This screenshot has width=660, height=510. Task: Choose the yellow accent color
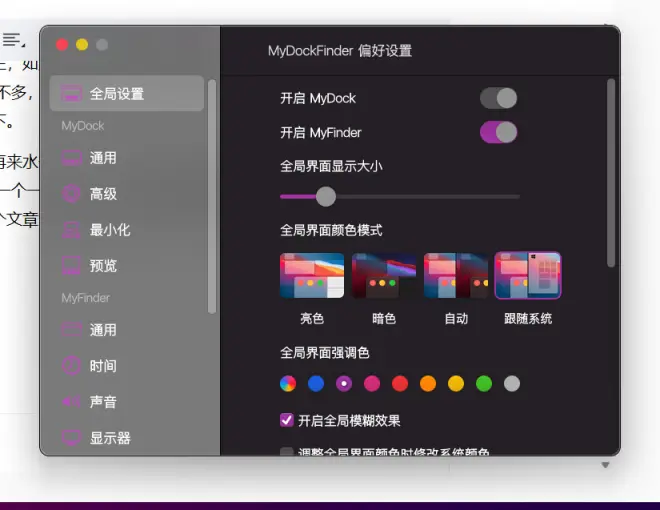point(456,383)
